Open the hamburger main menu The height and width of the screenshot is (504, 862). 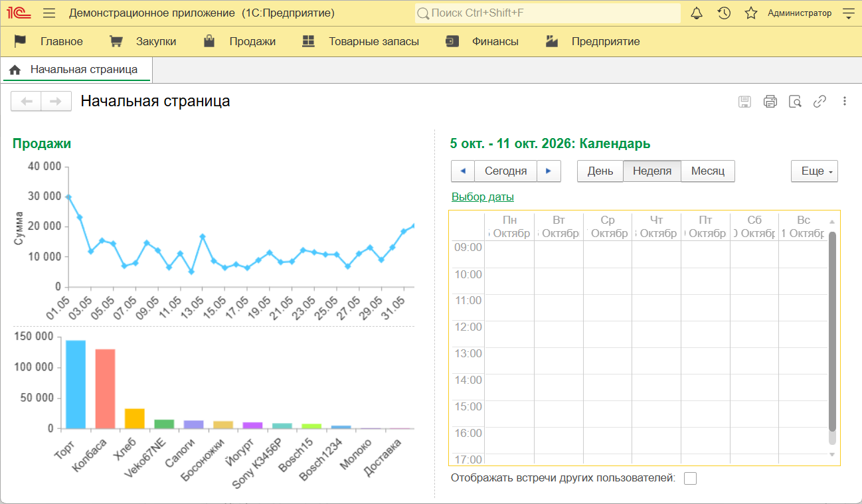48,13
